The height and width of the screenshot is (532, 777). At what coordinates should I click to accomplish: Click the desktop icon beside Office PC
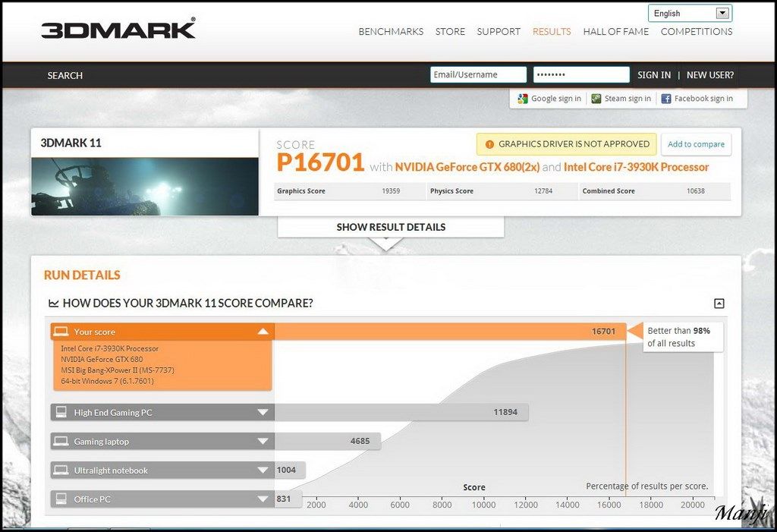coord(61,499)
